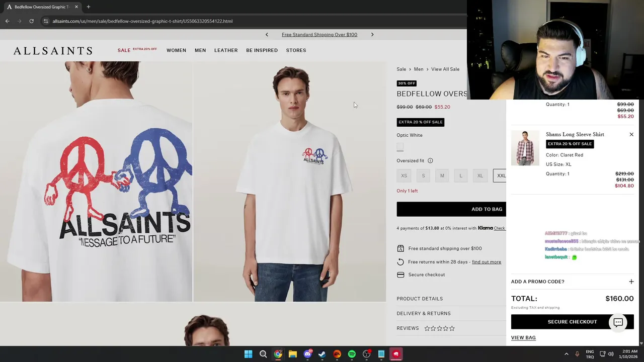
Task: Click the Only 1 left text
Action: click(x=407, y=191)
